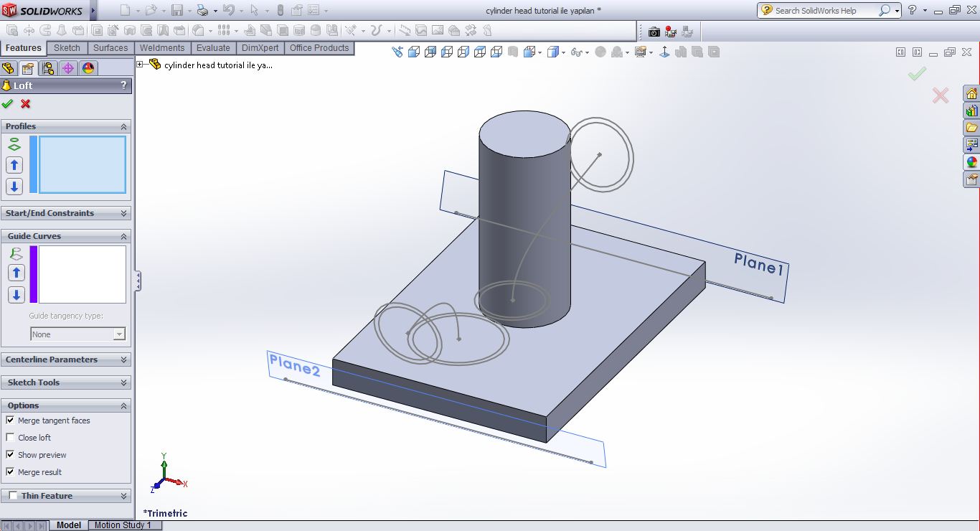The width and height of the screenshot is (980, 531).
Task: Click inside the Search SolidWorks Help field
Action: click(825, 11)
